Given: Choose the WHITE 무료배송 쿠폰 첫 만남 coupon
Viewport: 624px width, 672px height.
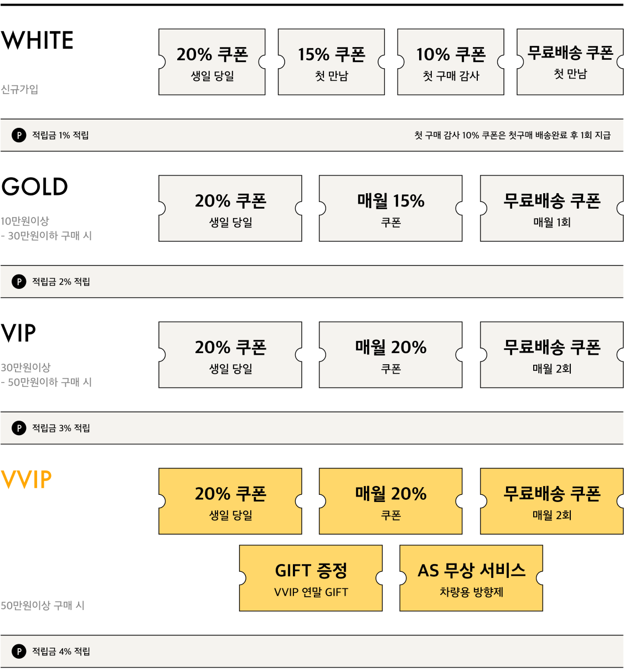Looking at the screenshot, I should tap(570, 62).
